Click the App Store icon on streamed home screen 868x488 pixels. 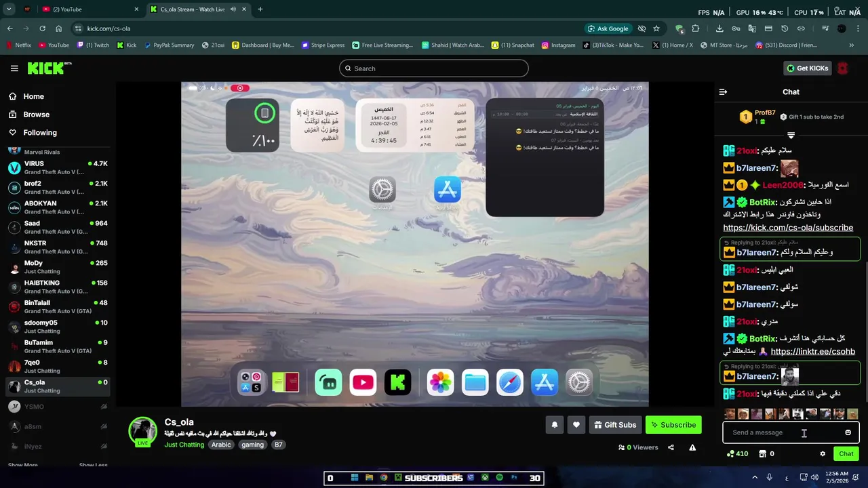click(448, 190)
